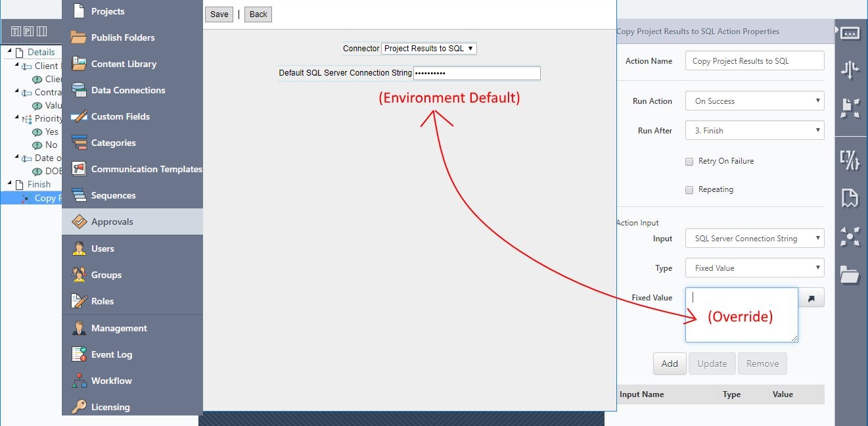Image resolution: width=868 pixels, height=426 pixels.
Task: Open the Fixed Value expand editor arrow button
Action: (x=811, y=298)
